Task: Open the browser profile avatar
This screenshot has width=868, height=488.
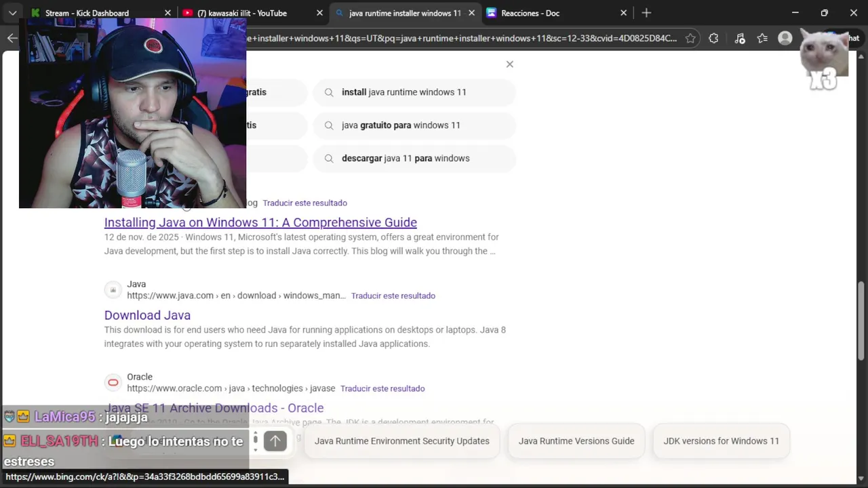Action: (785, 39)
